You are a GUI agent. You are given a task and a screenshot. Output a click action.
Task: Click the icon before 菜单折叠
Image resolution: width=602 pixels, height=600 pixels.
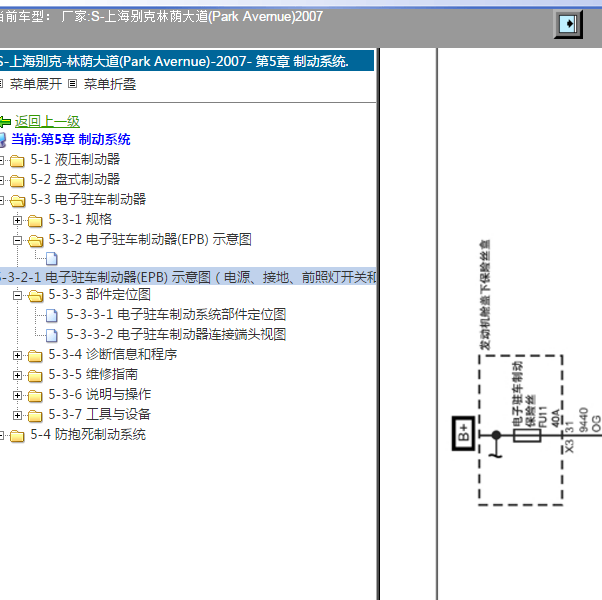[x=73, y=84]
